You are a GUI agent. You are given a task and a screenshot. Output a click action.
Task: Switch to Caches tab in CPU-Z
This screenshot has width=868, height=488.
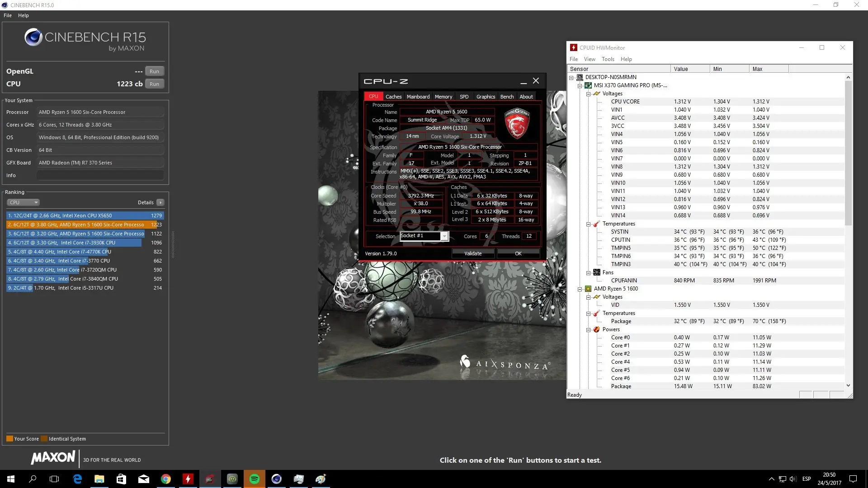[x=393, y=97]
